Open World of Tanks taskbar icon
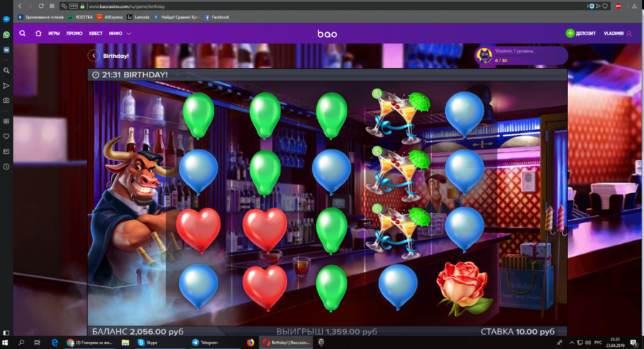This screenshot has height=349, width=644. tap(321, 343)
